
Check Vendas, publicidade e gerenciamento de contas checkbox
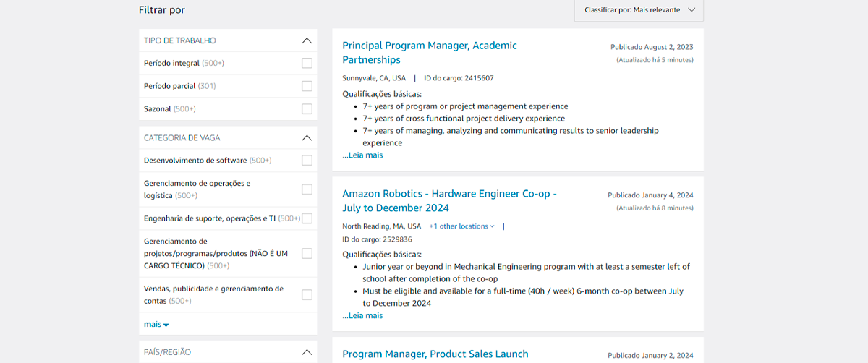click(307, 294)
